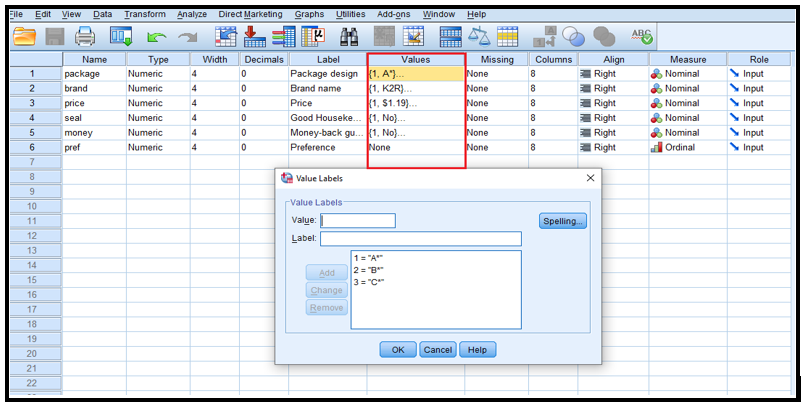The image size is (807, 410).
Task: Close the Value Labels dialog with X
Action: click(x=590, y=178)
